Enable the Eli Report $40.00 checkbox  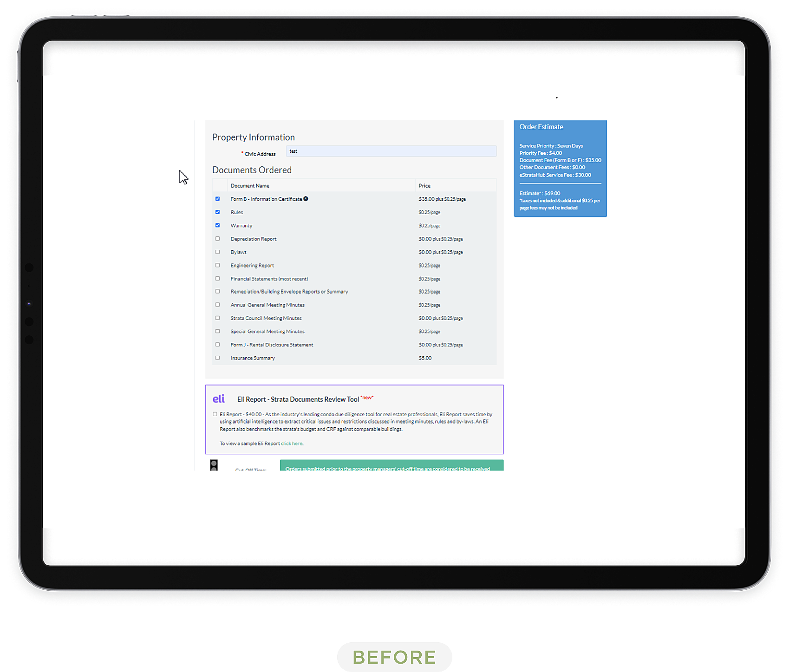click(x=215, y=414)
